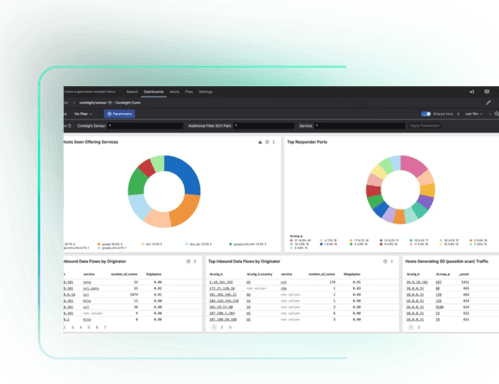Viewport: 499px width, 384px height.
Task: Click number_of_conns header in Outbound table
Action: [124, 274]
